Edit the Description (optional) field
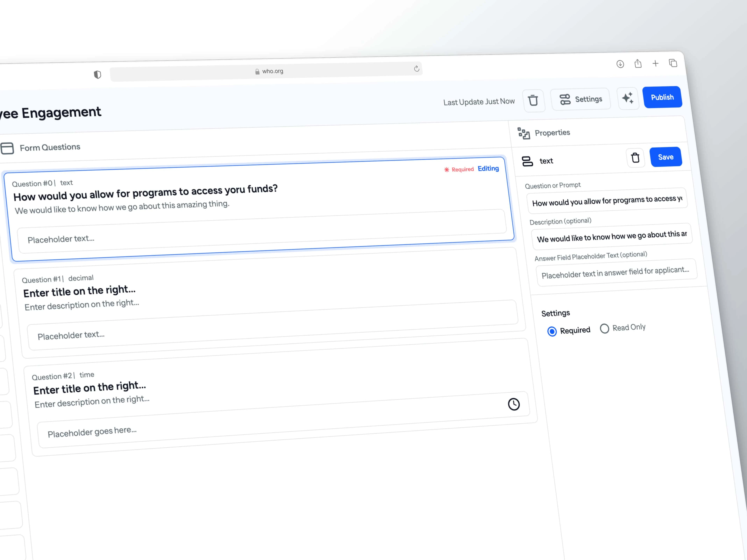The width and height of the screenshot is (747, 560). coord(612,236)
